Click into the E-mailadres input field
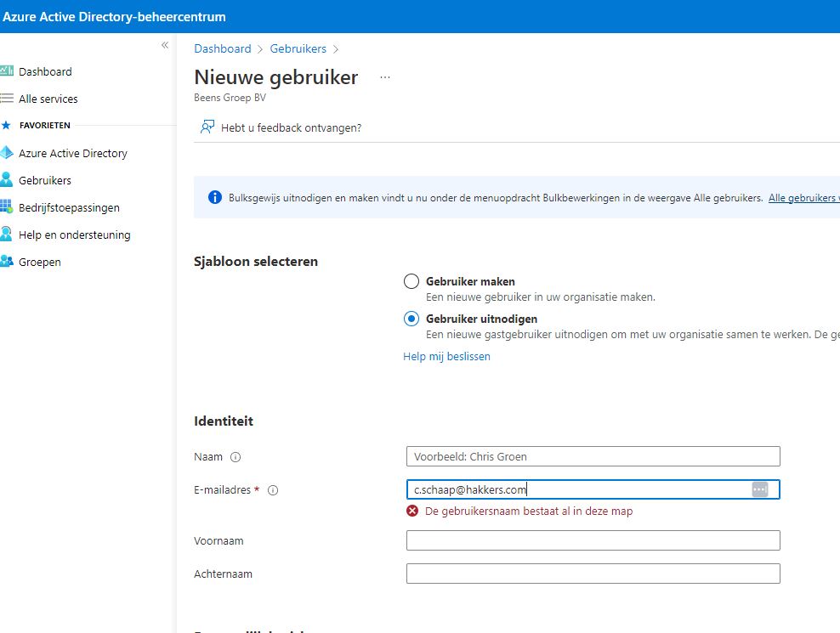Image resolution: width=840 pixels, height=633 pixels. [x=593, y=489]
